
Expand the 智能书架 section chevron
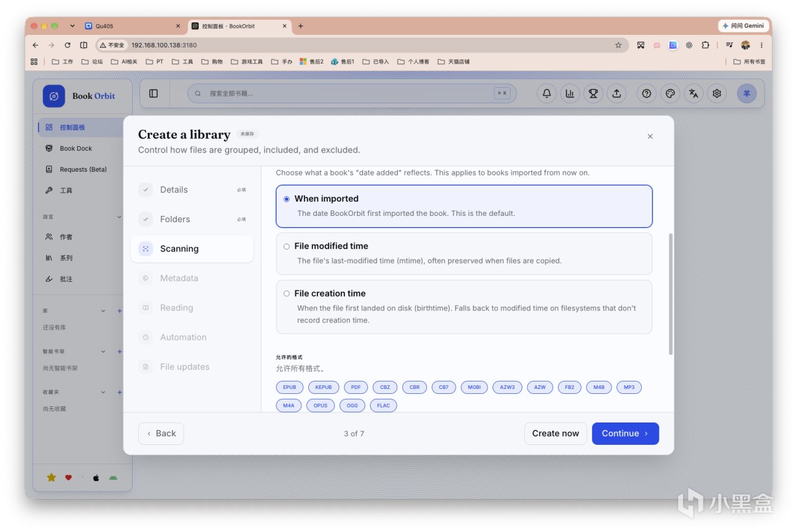click(103, 352)
